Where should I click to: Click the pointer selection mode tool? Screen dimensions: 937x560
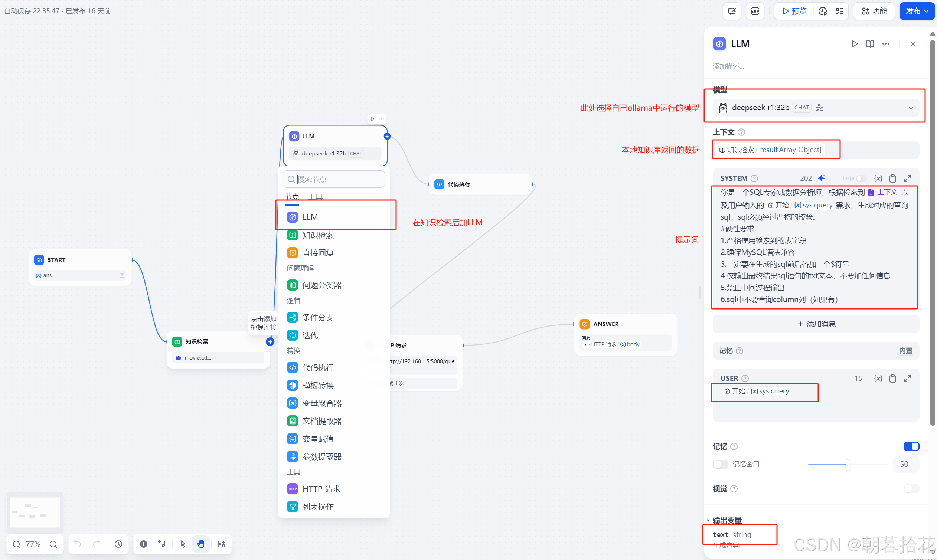tap(183, 544)
